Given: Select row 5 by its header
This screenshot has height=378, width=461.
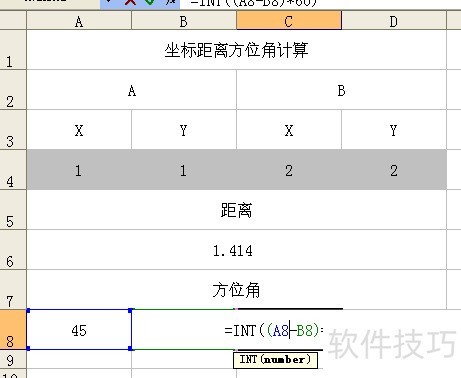Looking at the screenshot, I should click(x=13, y=210).
